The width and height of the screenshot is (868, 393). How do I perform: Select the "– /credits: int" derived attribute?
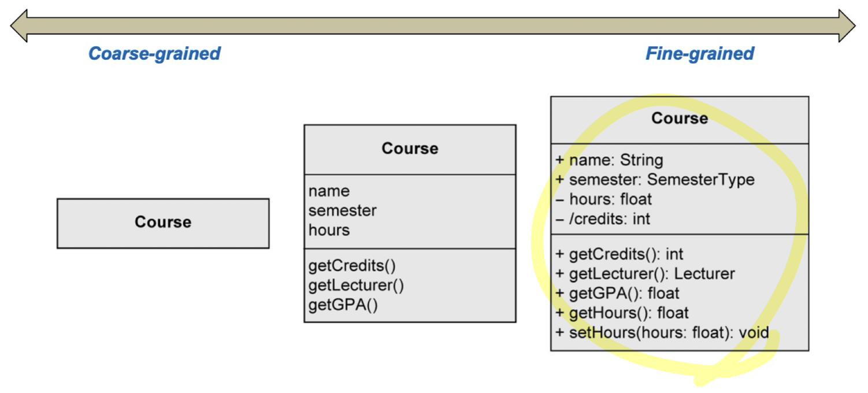(603, 219)
